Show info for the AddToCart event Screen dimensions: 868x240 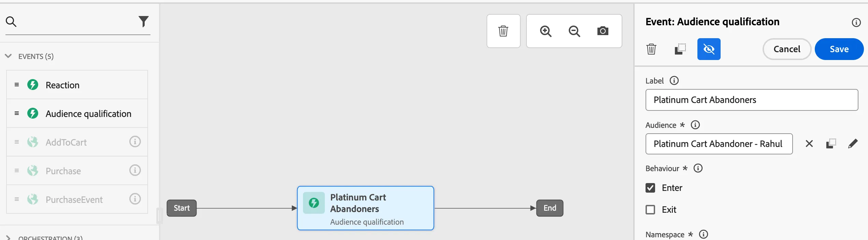pos(135,142)
